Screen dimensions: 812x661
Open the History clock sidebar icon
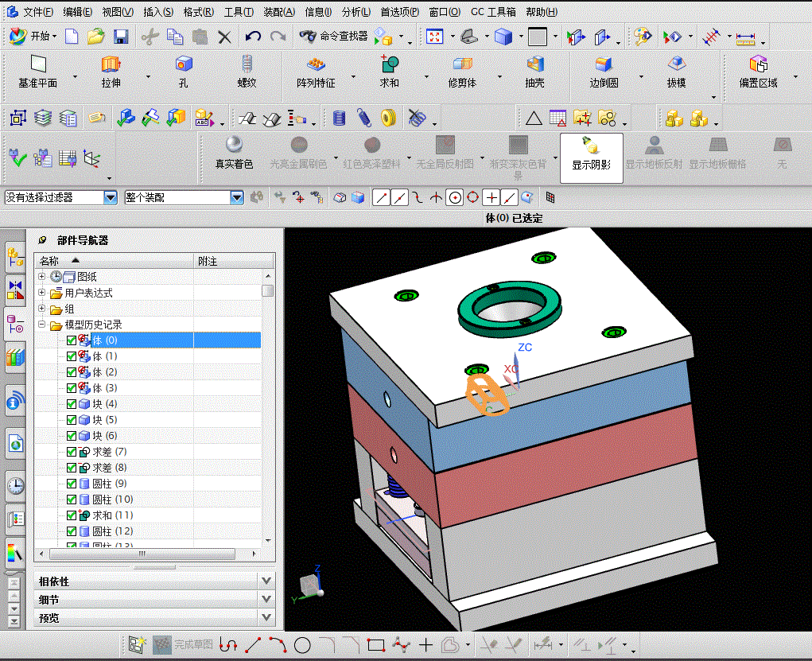[16, 485]
